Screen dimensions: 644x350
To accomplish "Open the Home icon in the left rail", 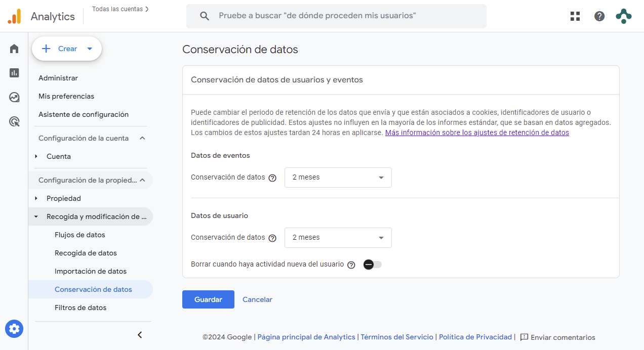I will tap(14, 48).
